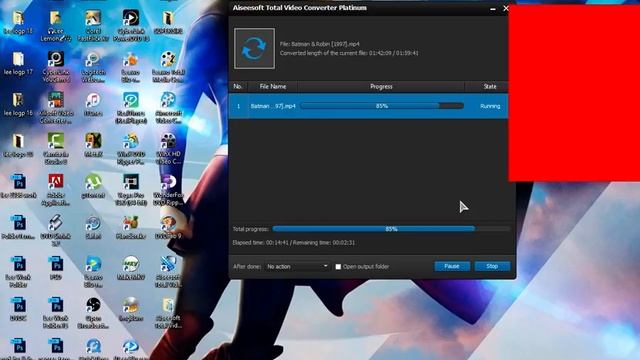Select the Batman…97].mp4 file name cell
This screenshot has height=360, width=640.
273,106
